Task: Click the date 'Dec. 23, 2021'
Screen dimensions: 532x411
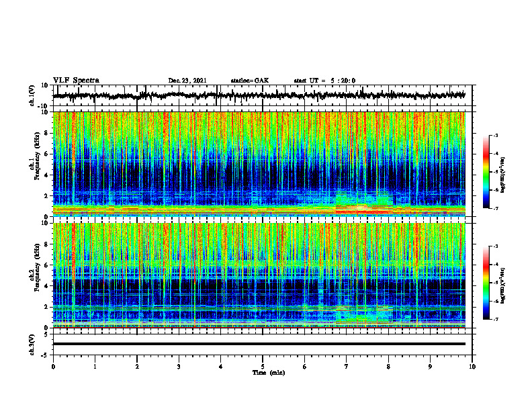Action: pos(187,81)
